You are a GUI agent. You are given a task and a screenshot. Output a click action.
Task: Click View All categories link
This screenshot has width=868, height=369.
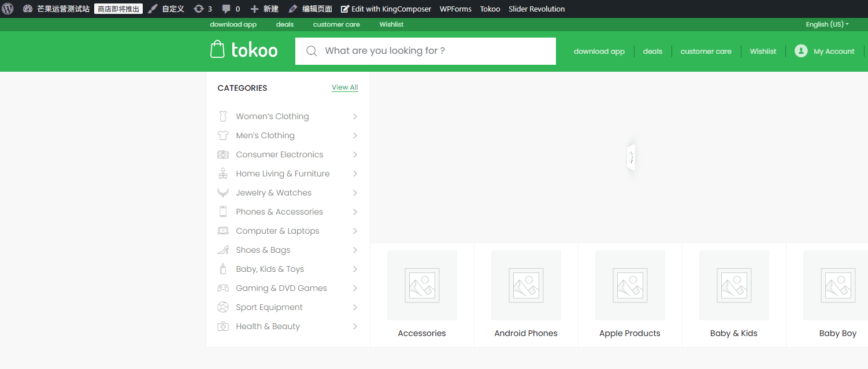(345, 87)
